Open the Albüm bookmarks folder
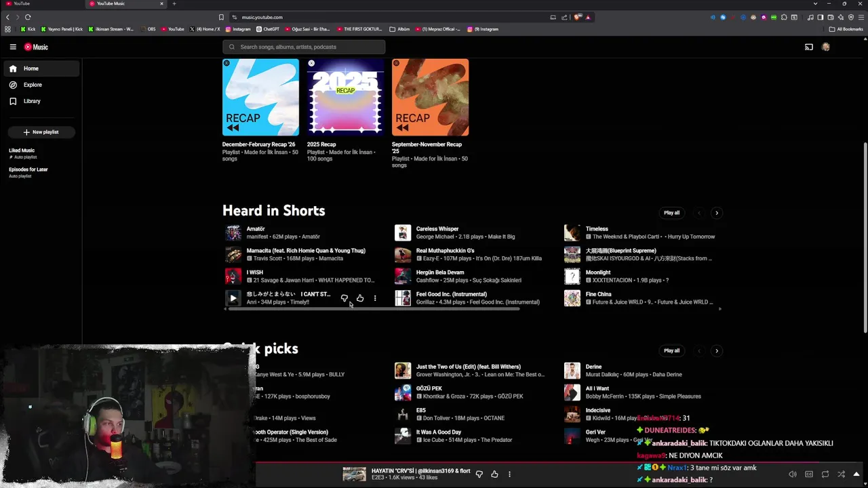 (x=400, y=29)
